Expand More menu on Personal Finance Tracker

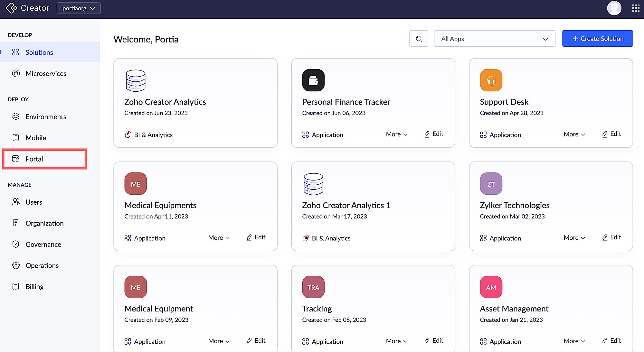coord(397,134)
